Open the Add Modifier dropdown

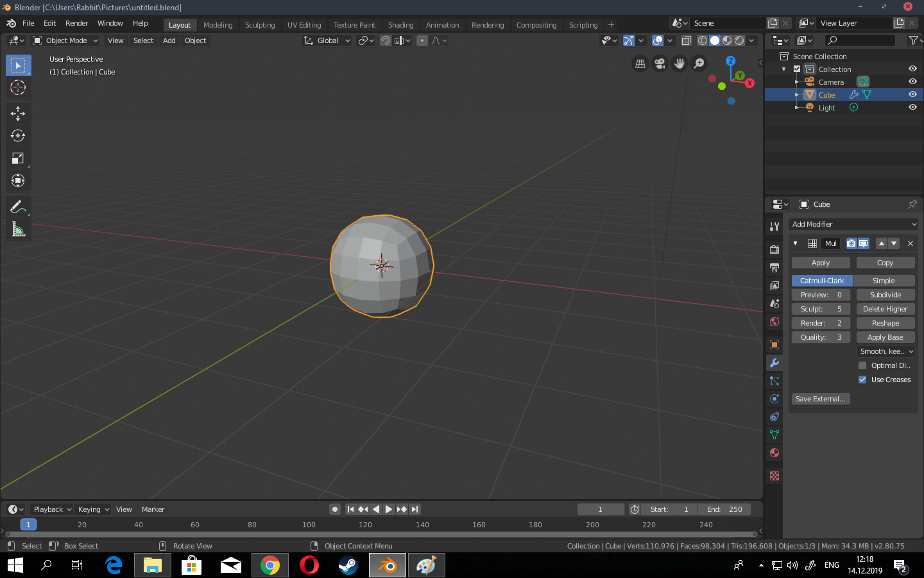point(853,224)
